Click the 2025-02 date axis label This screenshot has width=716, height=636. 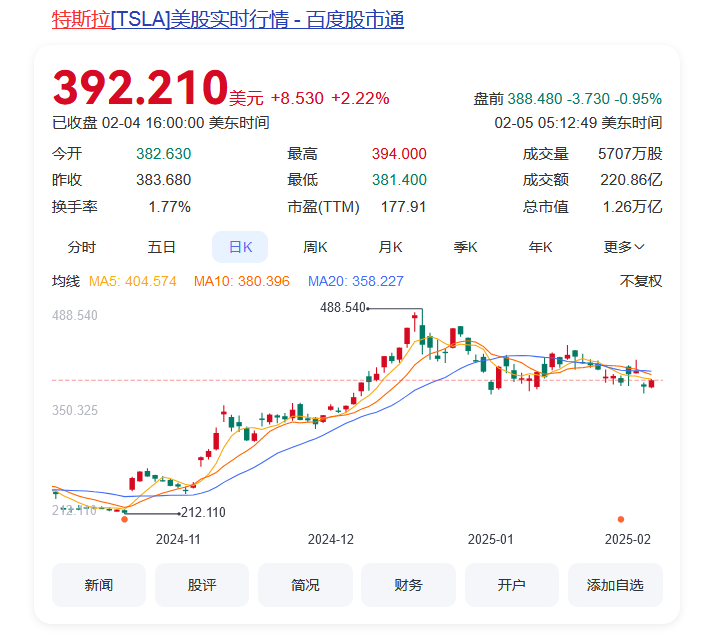point(628,539)
